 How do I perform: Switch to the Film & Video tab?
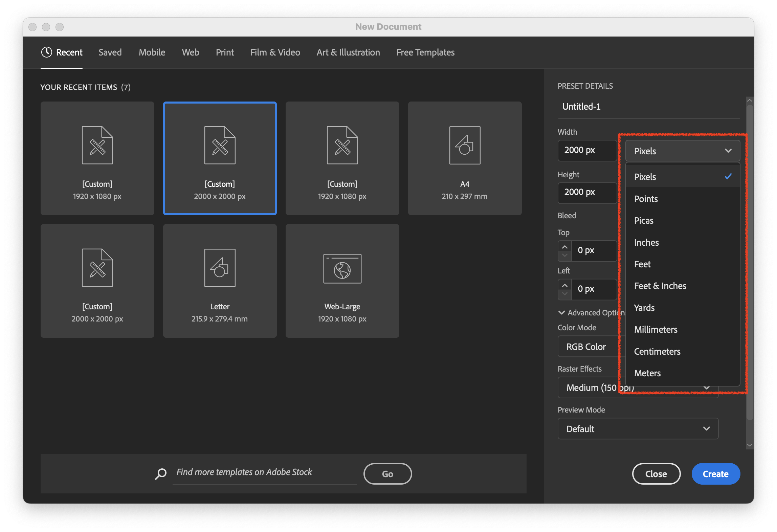[x=275, y=52]
